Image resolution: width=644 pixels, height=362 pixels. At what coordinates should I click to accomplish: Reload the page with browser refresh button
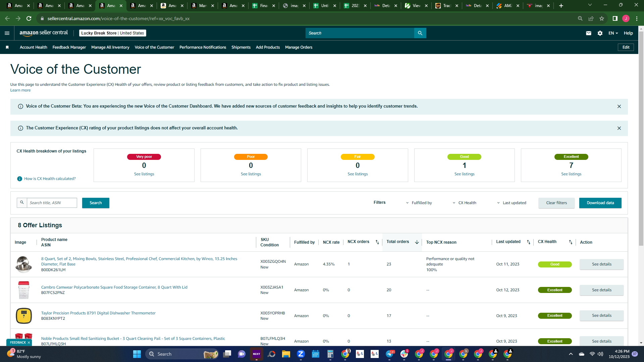coord(29,18)
